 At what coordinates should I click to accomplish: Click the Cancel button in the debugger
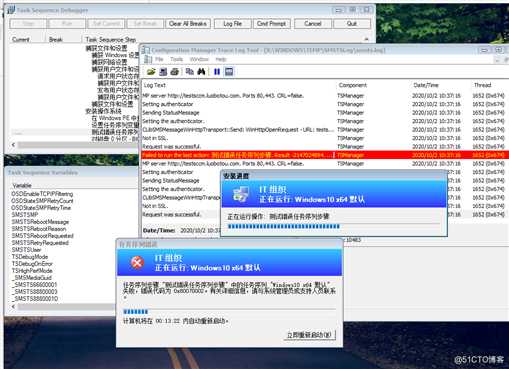pos(313,24)
